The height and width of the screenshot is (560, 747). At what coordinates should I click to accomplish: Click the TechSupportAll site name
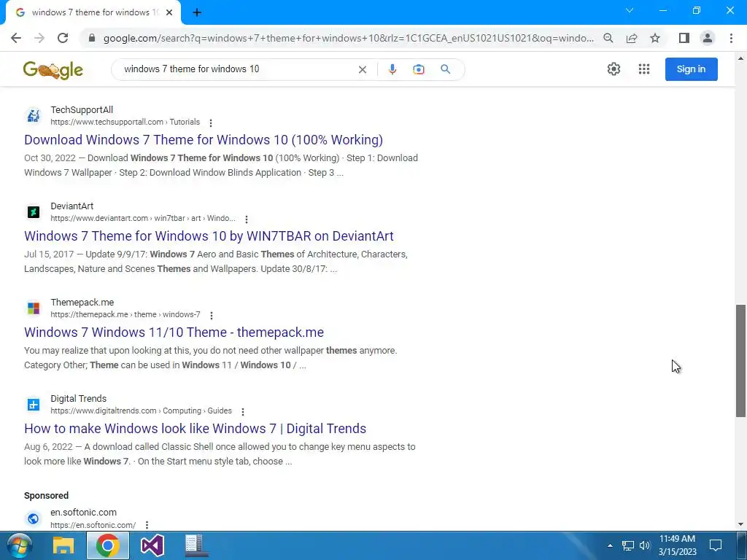(x=82, y=110)
